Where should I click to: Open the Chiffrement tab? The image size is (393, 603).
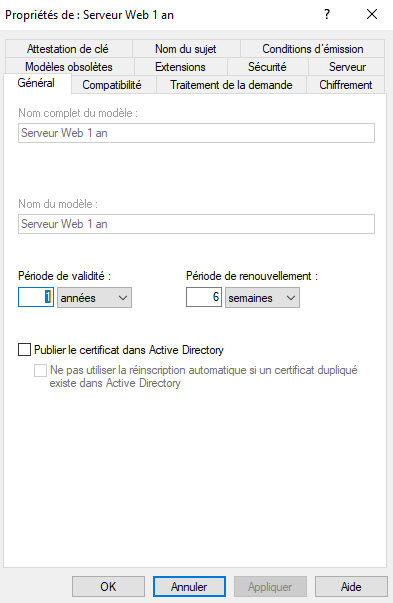[346, 85]
